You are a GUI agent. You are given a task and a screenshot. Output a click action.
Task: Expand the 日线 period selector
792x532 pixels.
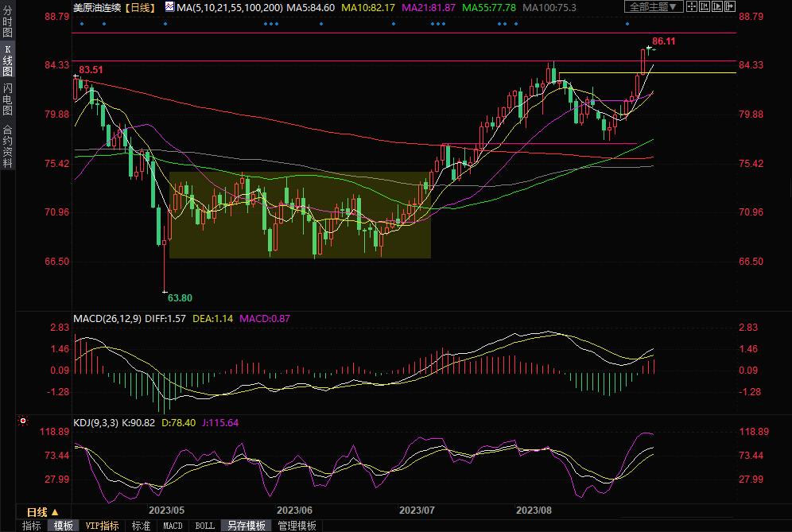(x=37, y=512)
